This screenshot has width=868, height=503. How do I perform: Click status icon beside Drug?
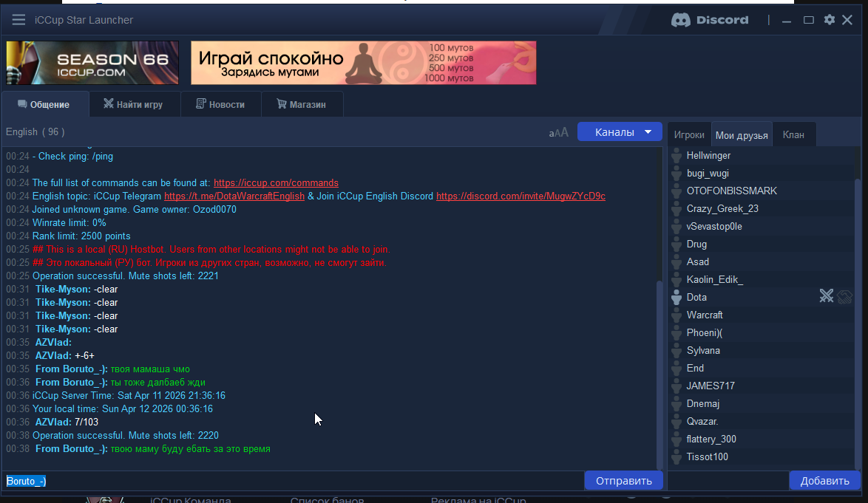[x=677, y=244]
